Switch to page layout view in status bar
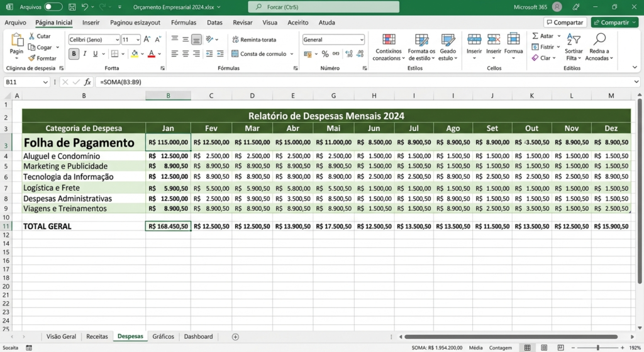 (544, 348)
